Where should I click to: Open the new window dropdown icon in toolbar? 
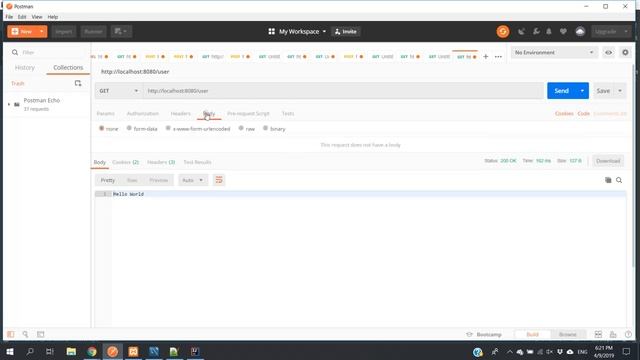tap(121, 31)
